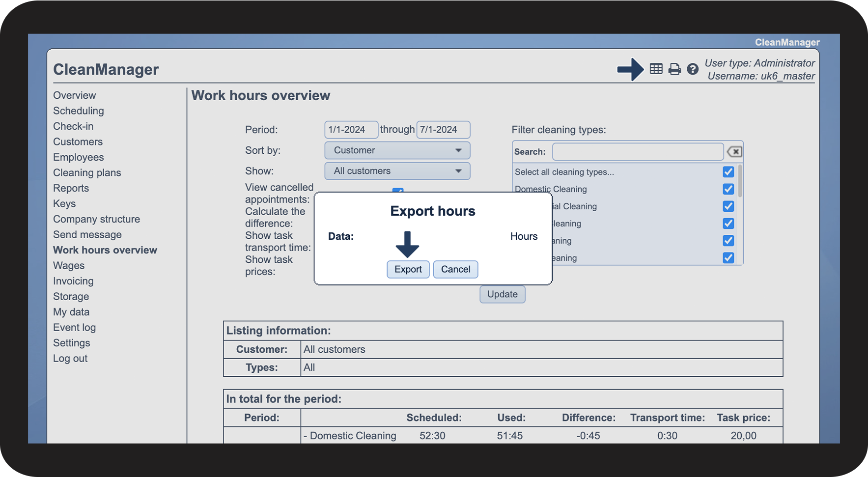Viewport: 868px width, 477px height.
Task: Open the Wages page in sidebar
Action: (x=69, y=266)
